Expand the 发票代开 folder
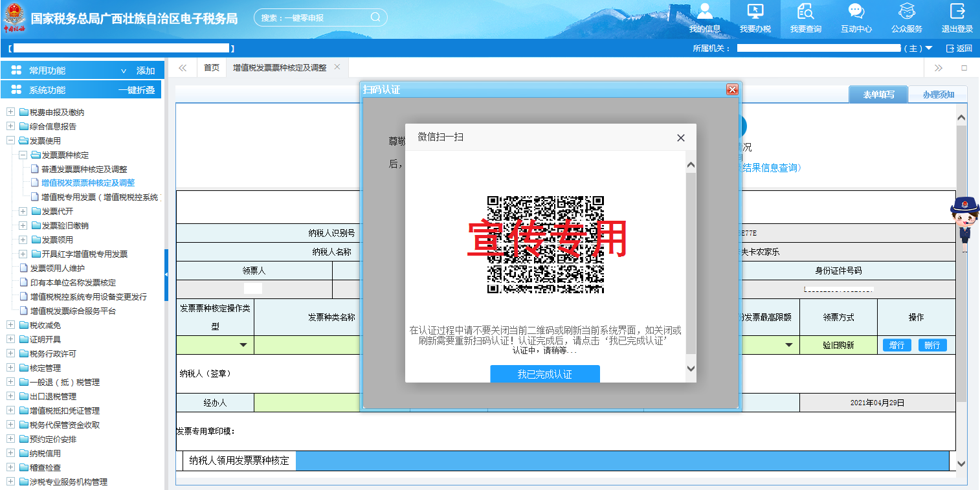Screen dimensions: 980x490 tap(23, 211)
